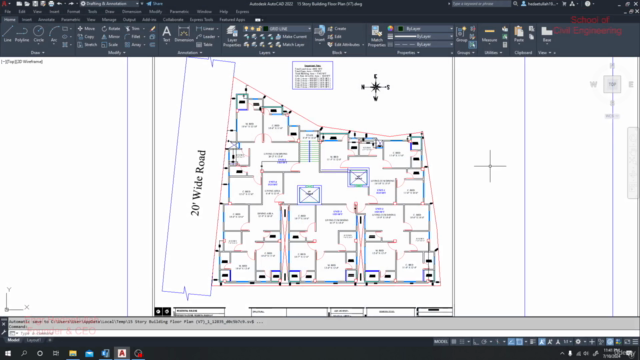The image size is (640, 360).
Task: Toggle the layer freeze sun icon in layer dropdown
Action: pos(252,29)
